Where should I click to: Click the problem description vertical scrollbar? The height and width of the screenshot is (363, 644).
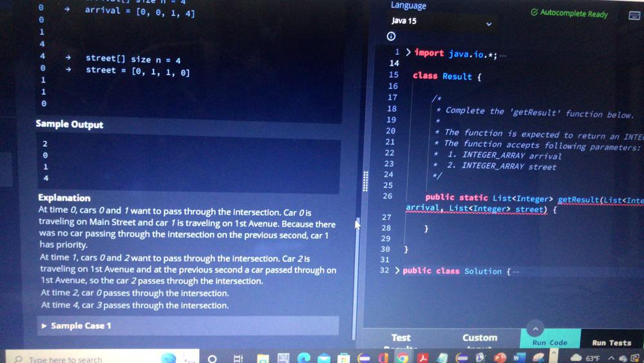357,279
